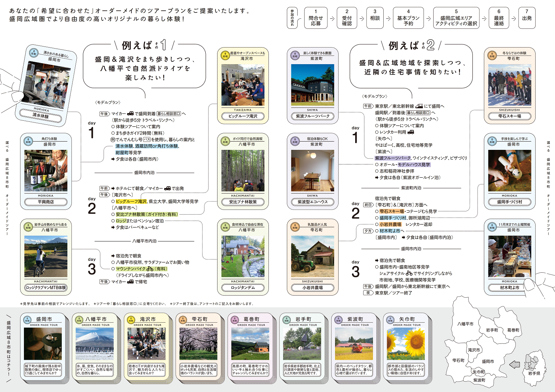Click 滝沢市 on the area map
This screenshot has width=555, height=392.
pos(474,350)
